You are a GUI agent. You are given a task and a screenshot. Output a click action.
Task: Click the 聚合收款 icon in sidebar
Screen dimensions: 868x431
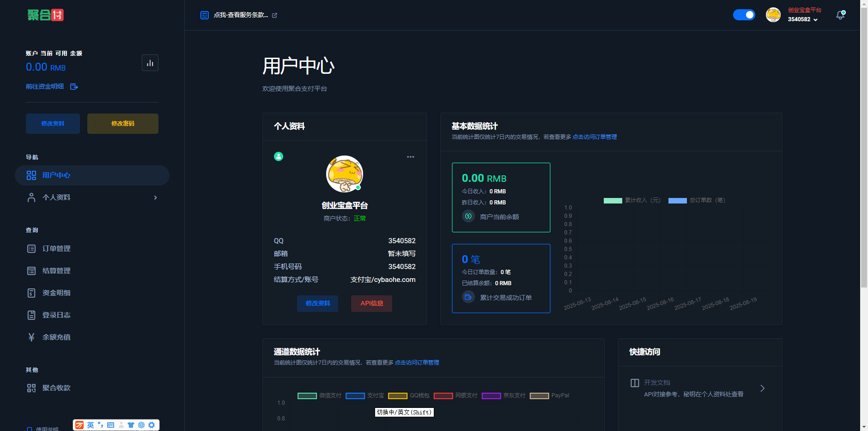(x=31, y=388)
